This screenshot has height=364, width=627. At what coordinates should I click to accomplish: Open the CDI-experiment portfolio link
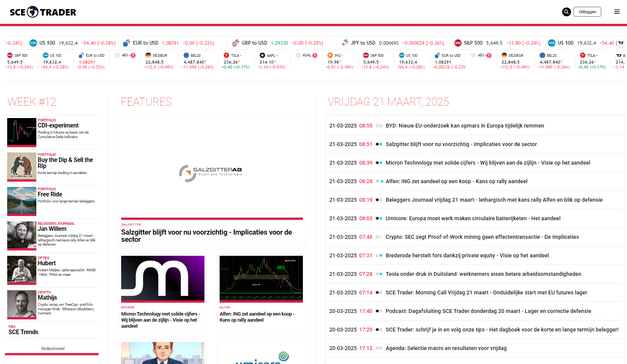point(58,126)
